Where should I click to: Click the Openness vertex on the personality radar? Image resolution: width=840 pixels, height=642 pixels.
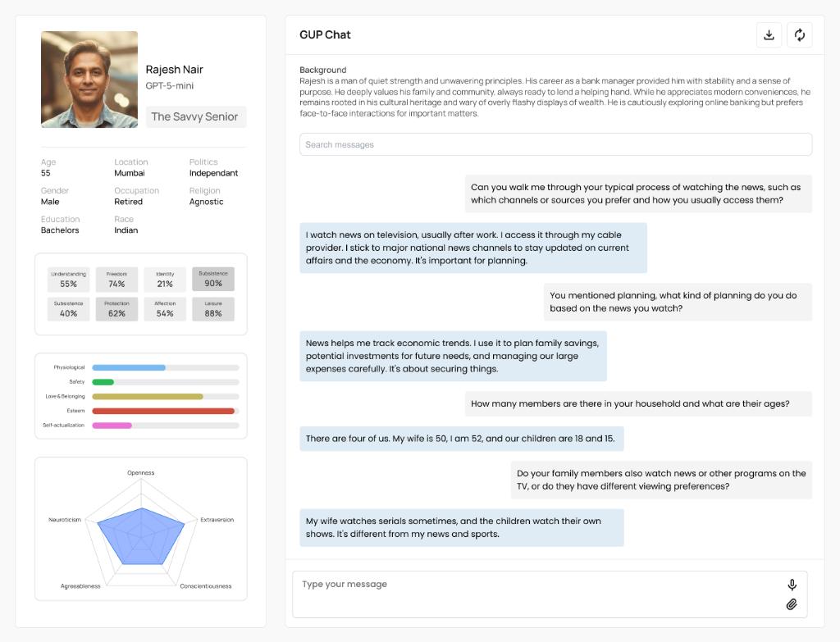140,472
